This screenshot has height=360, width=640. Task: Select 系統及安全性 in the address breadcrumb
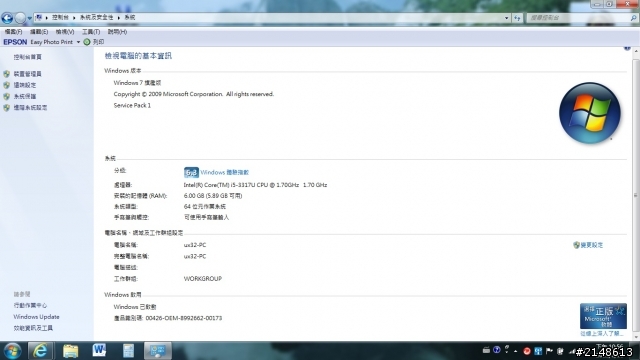click(96, 18)
